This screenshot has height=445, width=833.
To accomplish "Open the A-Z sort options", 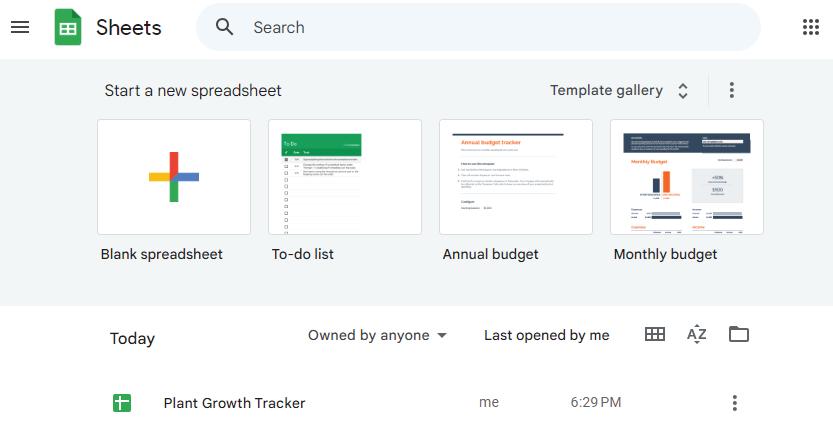I will pyautogui.click(x=697, y=335).
